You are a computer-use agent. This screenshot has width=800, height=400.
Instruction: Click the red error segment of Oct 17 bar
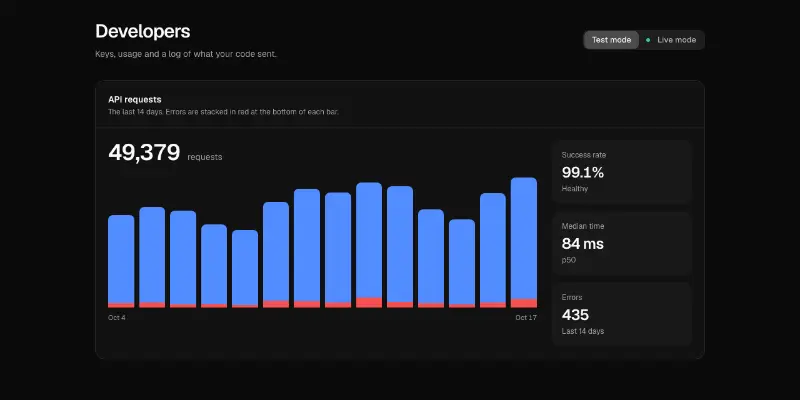tap(523, 303)
